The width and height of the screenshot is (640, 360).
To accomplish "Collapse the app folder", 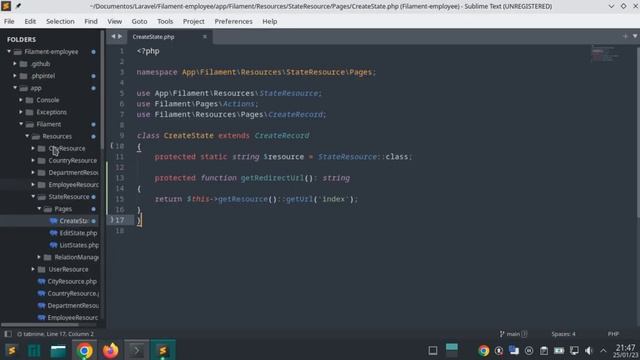I will point(15,88).
